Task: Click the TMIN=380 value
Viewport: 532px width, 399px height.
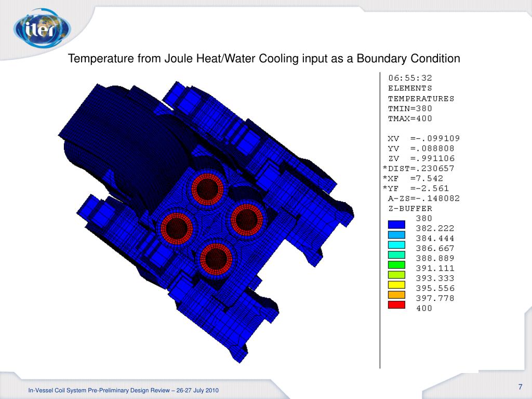Action: point(410,109)
